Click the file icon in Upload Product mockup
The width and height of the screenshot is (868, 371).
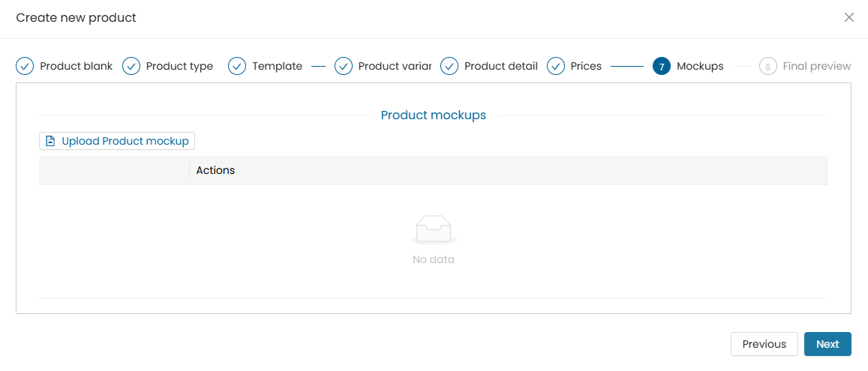pos(50,141)
